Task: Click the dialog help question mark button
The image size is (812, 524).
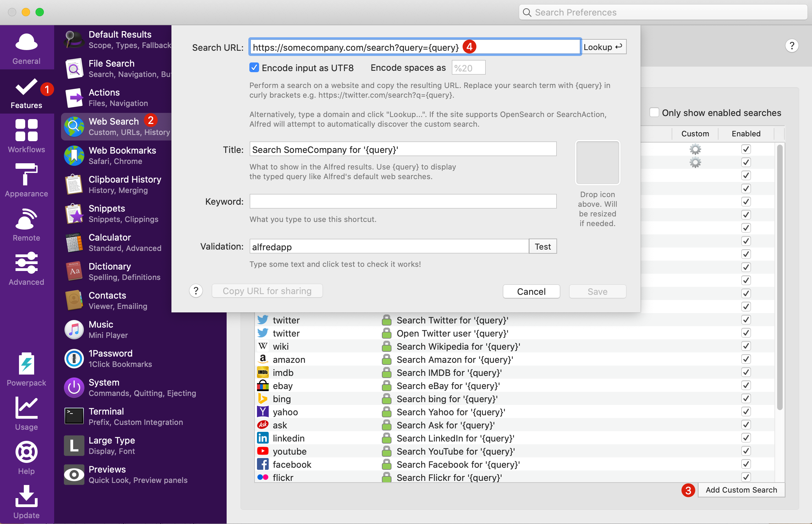Action: [196, 291]
